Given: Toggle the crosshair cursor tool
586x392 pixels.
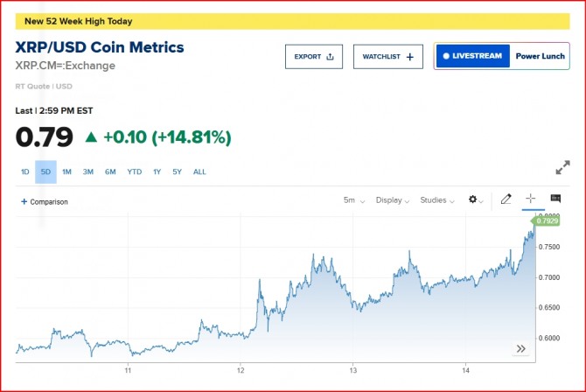Looking at the screenshot, I should (530, 199).
